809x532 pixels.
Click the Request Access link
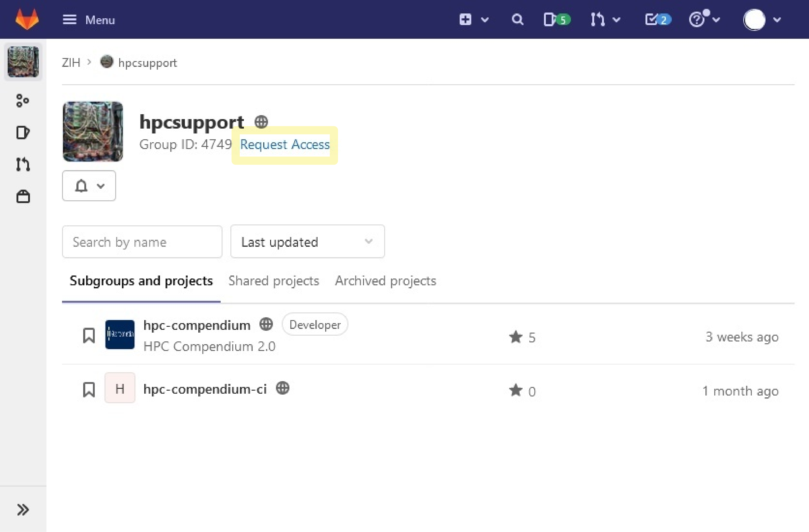[x=285, y=145]
